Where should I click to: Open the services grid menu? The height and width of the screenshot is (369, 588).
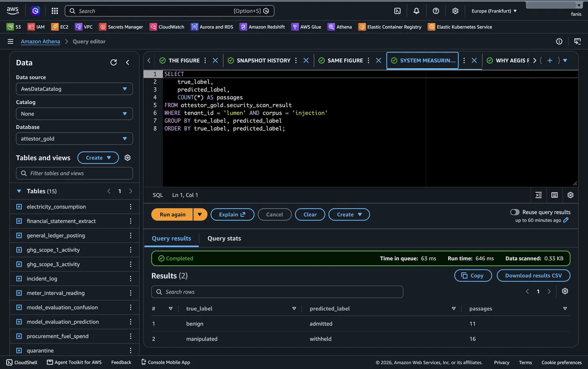pyautogui.click(x=55, y=11)
